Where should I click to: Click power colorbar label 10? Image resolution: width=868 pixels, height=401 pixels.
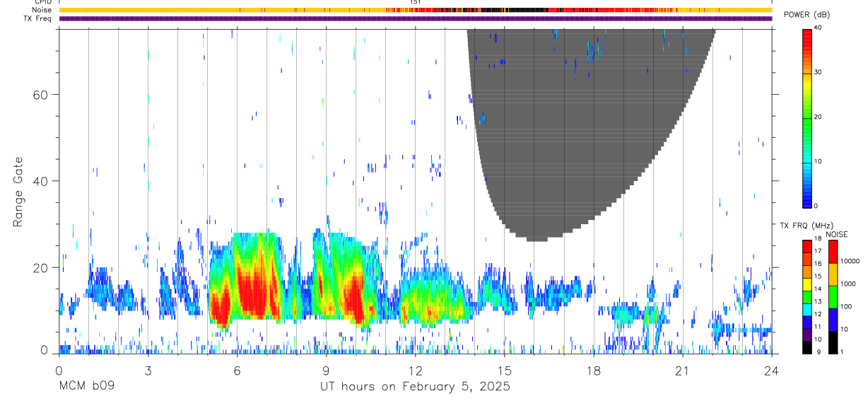click(x=818, y=161)
